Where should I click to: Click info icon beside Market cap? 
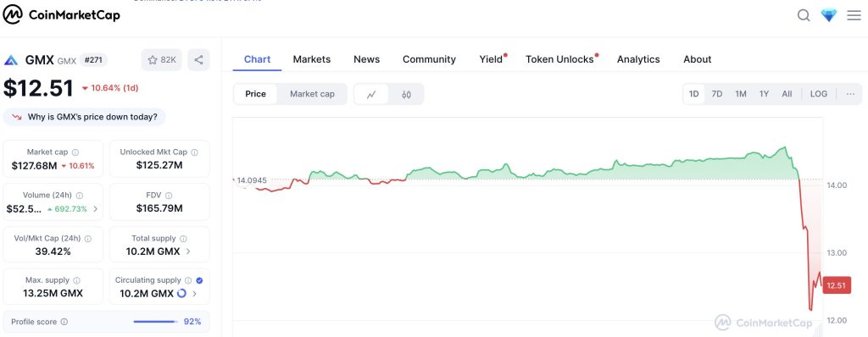pyautogui.click(x=75, y=152)
